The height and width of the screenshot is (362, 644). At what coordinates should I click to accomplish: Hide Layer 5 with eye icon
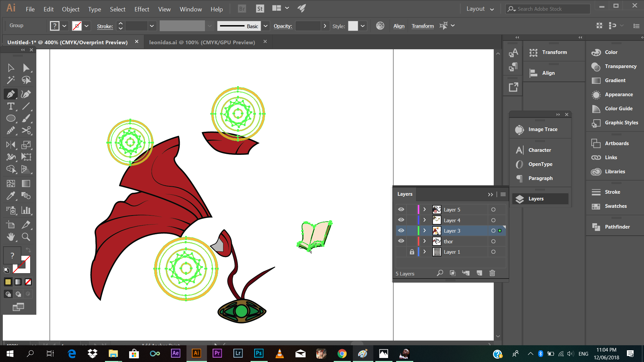pos(401,209)
